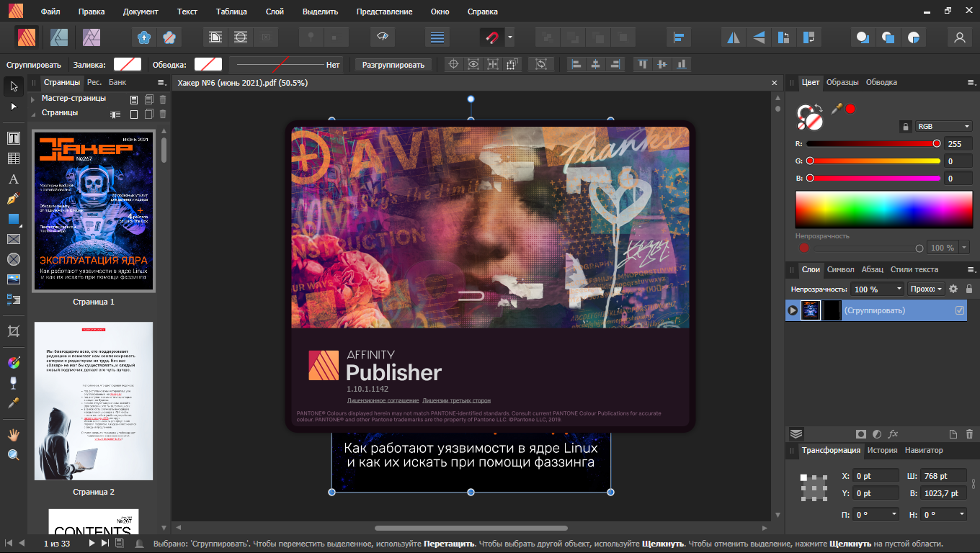Select the Place Image tool
Image resolution: width=980 pixels, height=553 pixels.
[x=13, y=279]
